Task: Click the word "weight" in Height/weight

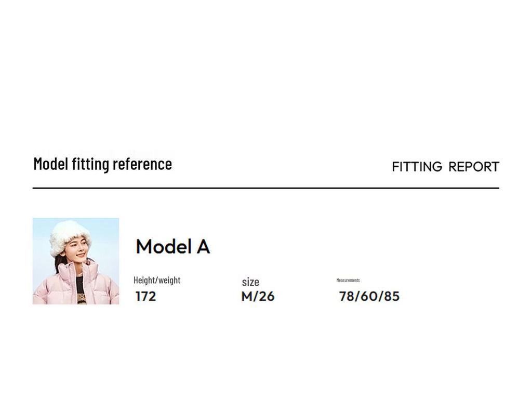Action: [x=169, y=280]
